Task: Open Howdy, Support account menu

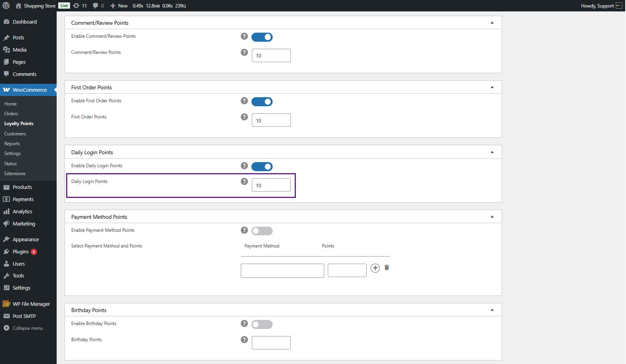Action: coord(597,6)
